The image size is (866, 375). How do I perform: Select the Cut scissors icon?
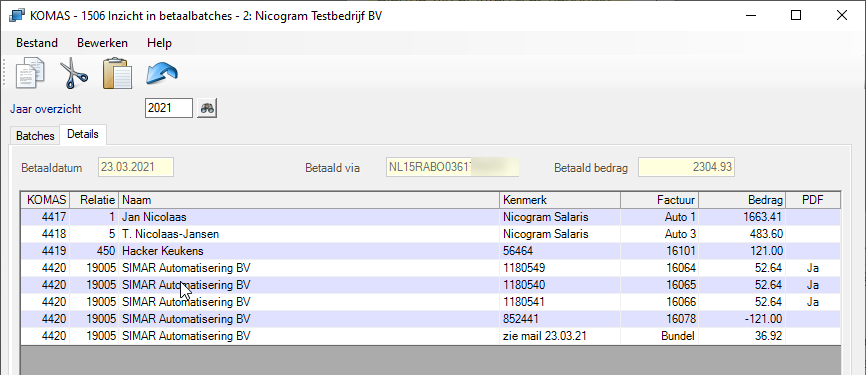(x=73, y=73)
